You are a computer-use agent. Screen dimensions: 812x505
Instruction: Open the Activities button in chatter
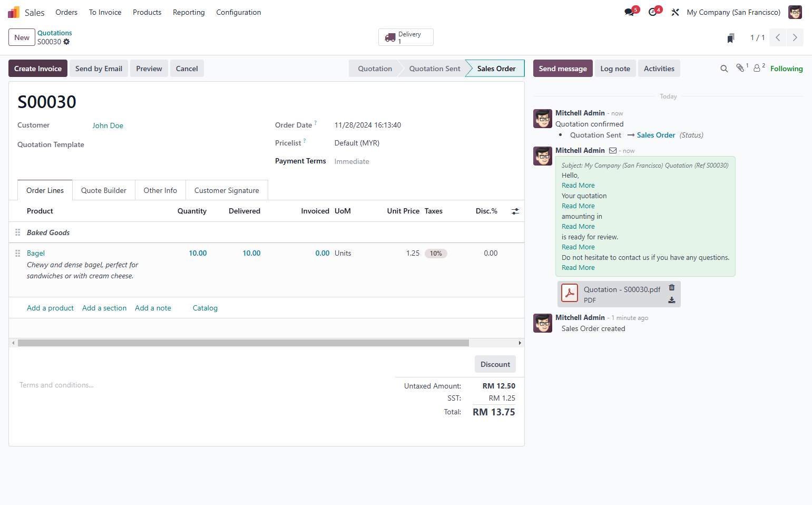[x=659, y=69]
